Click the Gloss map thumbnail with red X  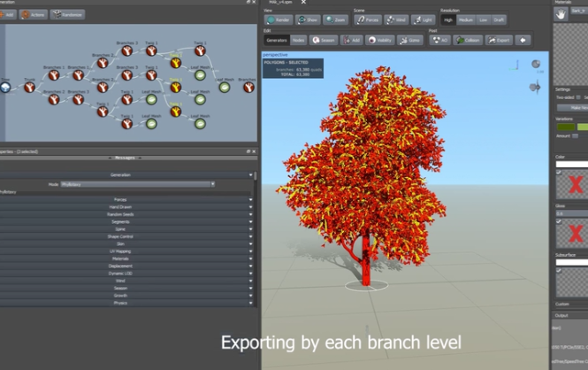point(572,234)
